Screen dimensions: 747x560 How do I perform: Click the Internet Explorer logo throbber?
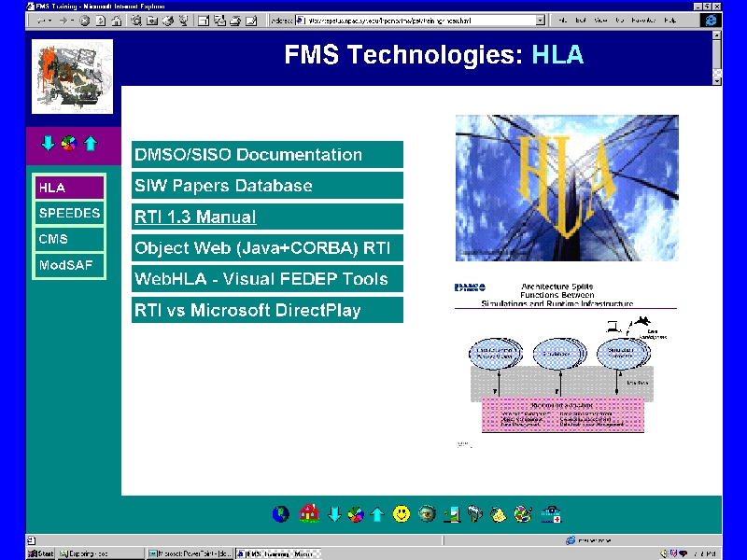[x=711, y=21]
